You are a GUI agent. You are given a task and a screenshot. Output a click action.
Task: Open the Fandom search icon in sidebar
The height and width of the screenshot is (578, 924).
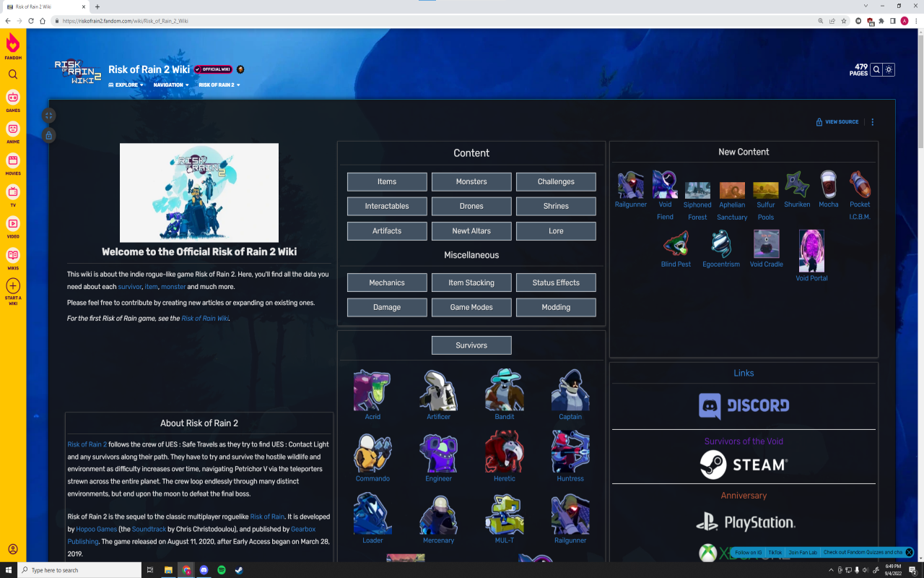point(13,74)
